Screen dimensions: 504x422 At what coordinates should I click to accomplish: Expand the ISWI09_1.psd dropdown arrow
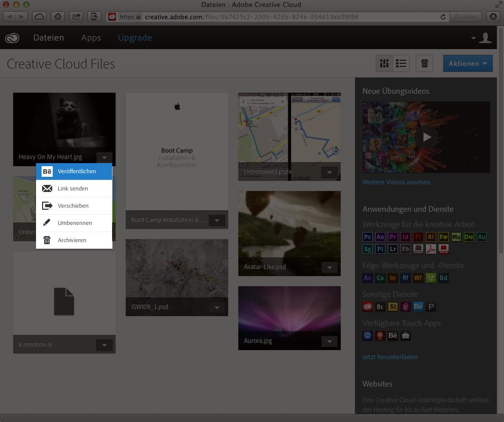point(217,308)
